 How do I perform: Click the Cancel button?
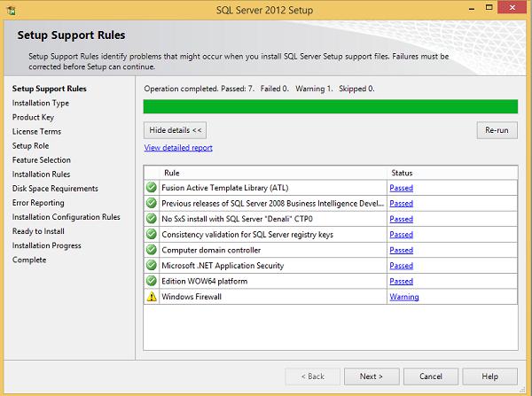point(431,377)
